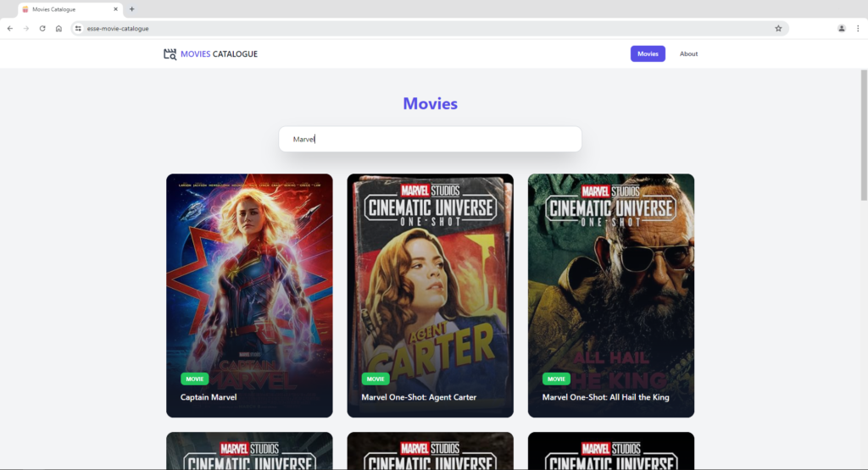Click the browser back arrow
Screen dimensions: 868x470
tap(10, 28)
